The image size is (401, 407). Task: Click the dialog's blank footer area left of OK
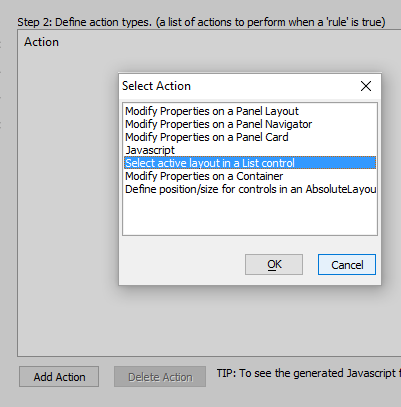click(182, 265)
